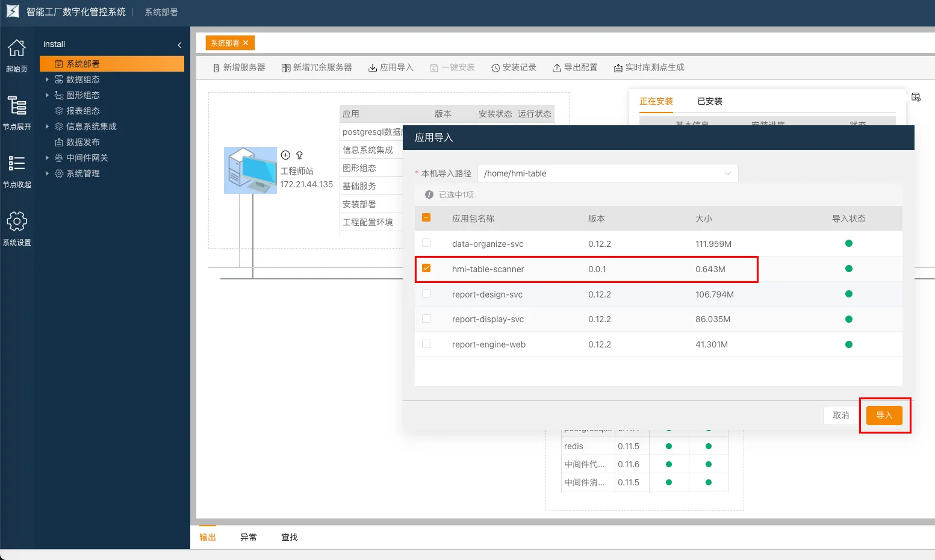
Task: Expand the 中间件网关 tree node
Action: 47,158
